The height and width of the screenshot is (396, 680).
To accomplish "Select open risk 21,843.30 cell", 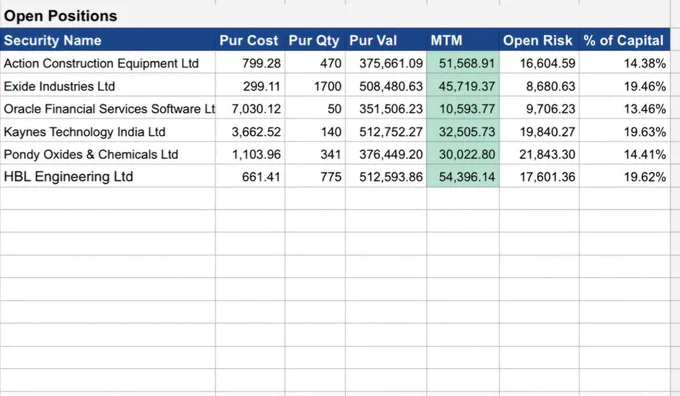I will coord(539,154).
